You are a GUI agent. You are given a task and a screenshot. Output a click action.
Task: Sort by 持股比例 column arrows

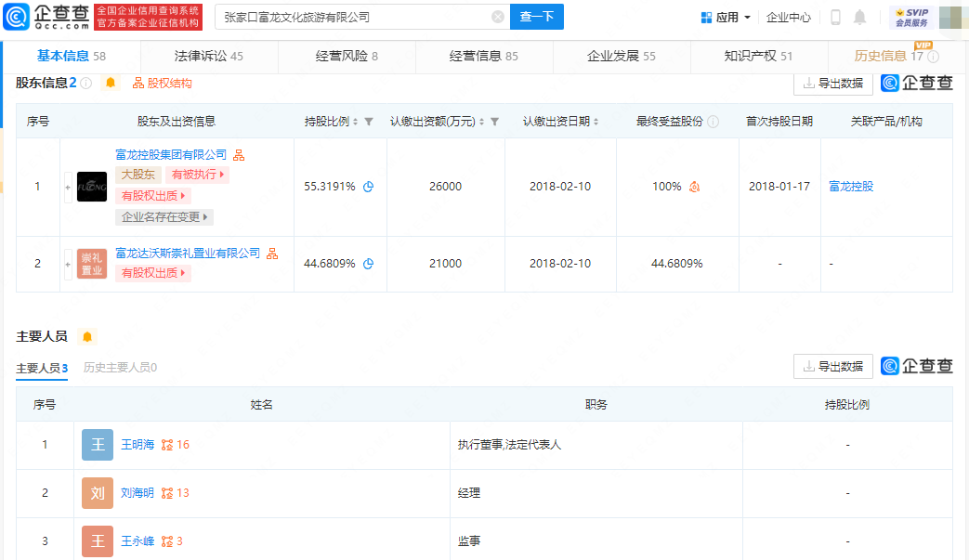(355, 122)
